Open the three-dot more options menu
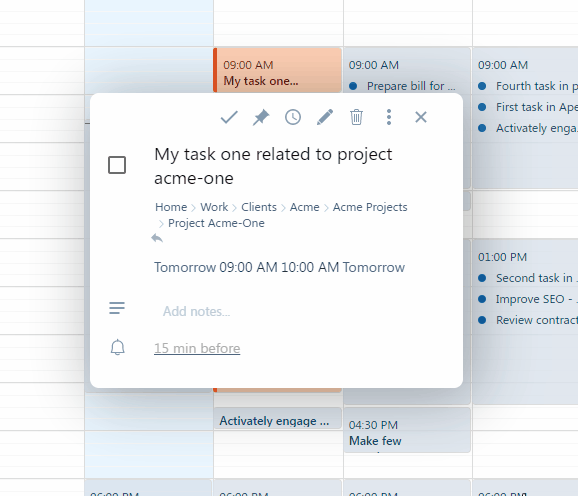Screen dimensions: 578x496 pyautogui.click(x=389, y=118)
